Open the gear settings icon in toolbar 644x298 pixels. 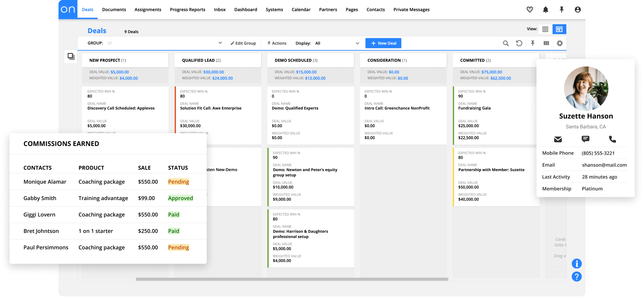click(x=560, y=43)
